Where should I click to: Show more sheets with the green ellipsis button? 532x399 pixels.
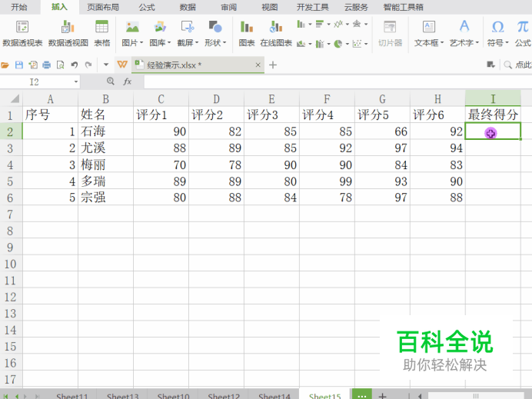coord(361,395)
